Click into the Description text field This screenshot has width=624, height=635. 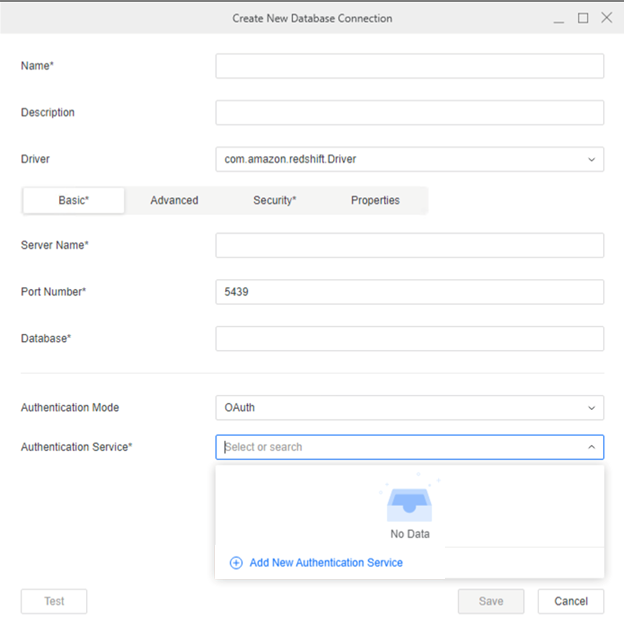coord(409,113)
